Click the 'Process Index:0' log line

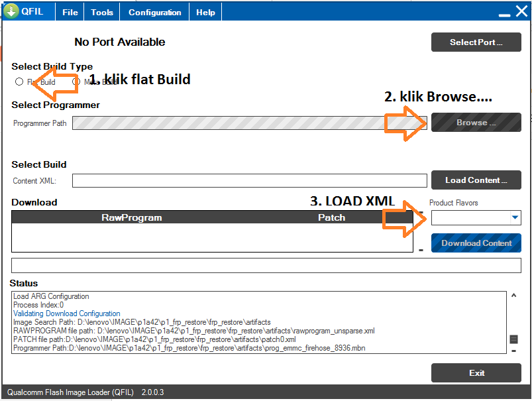point(38,305)
